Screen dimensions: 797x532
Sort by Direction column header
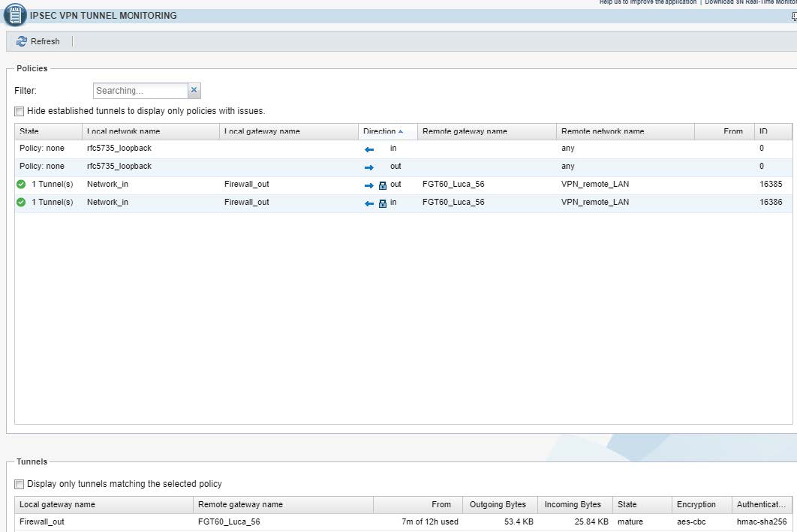(x=388, y=131)
